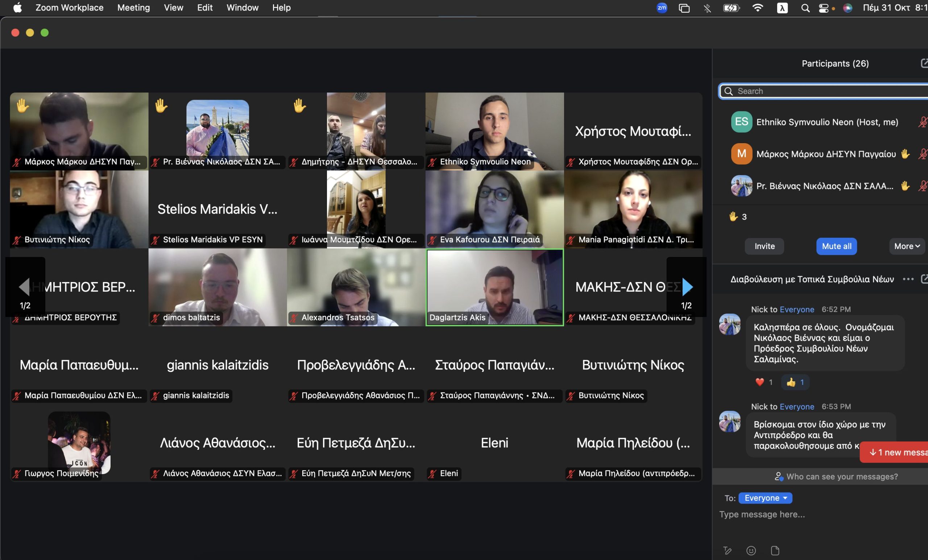
Task: Toggle the thumbs-up reaction on Nick's message
Action: [x=795, y=382]
